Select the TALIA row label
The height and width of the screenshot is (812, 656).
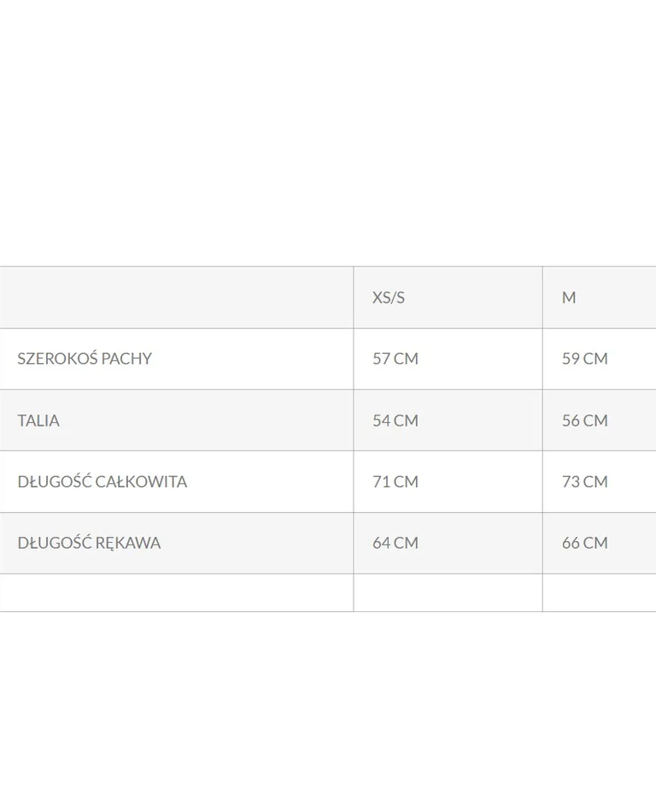tap(38, 421)
